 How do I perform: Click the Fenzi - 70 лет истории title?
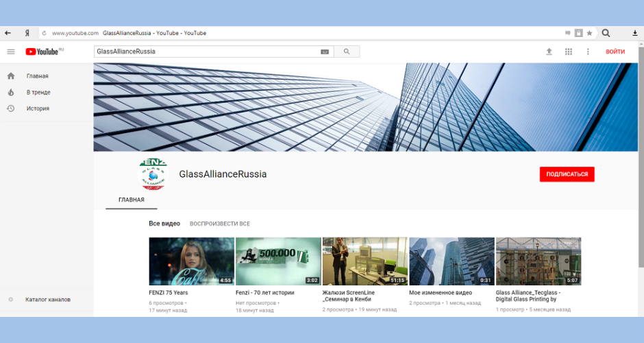265,292
